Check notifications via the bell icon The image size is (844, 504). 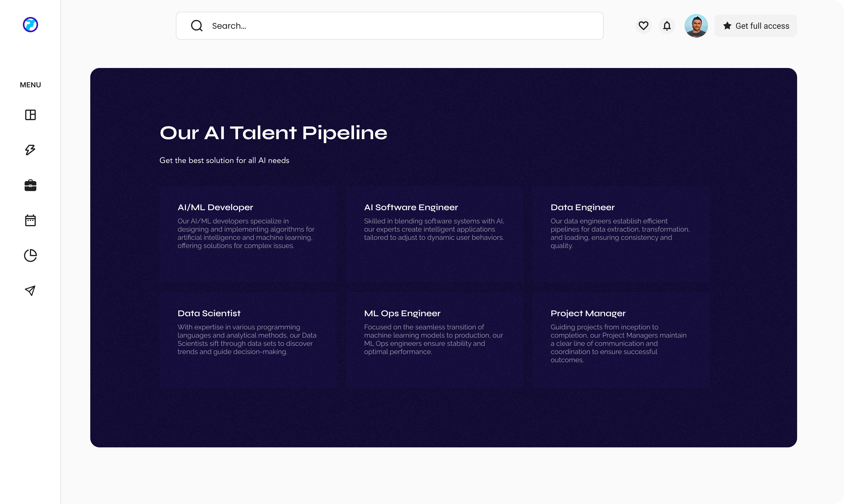667,25
